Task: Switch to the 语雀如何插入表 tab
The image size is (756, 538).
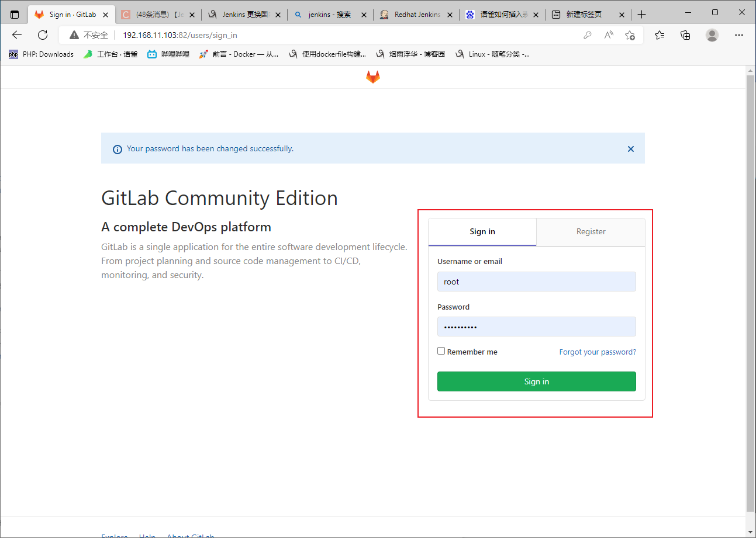Action: coord(503,15)
